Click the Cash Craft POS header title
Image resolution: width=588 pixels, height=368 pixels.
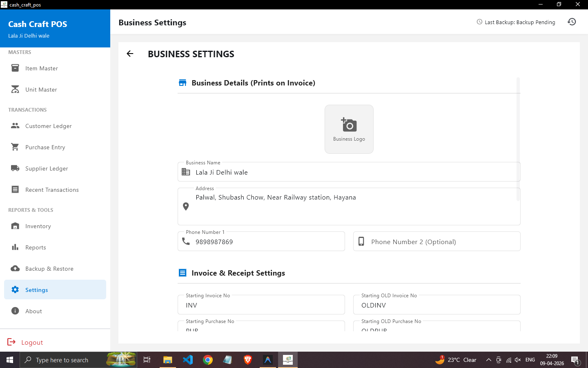click(x=38, y=24)
